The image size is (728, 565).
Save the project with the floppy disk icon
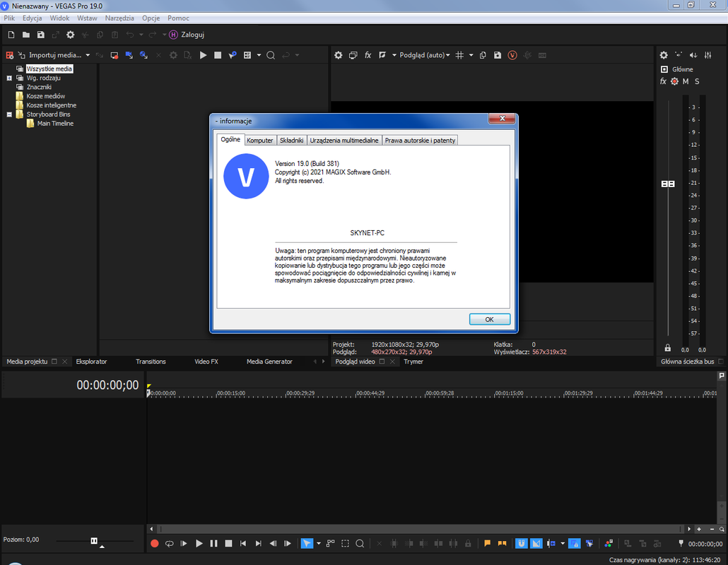click(41, 35)
